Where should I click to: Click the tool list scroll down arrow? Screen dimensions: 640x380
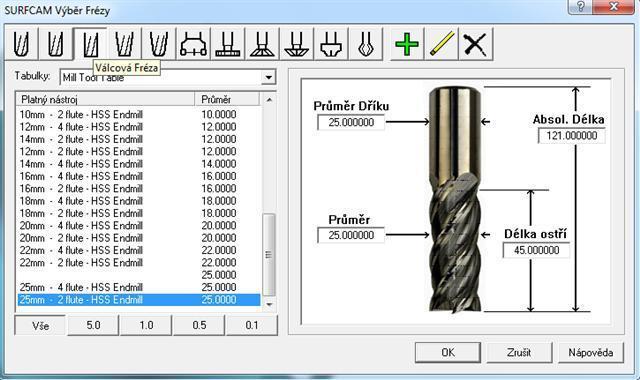click(269, 304)
